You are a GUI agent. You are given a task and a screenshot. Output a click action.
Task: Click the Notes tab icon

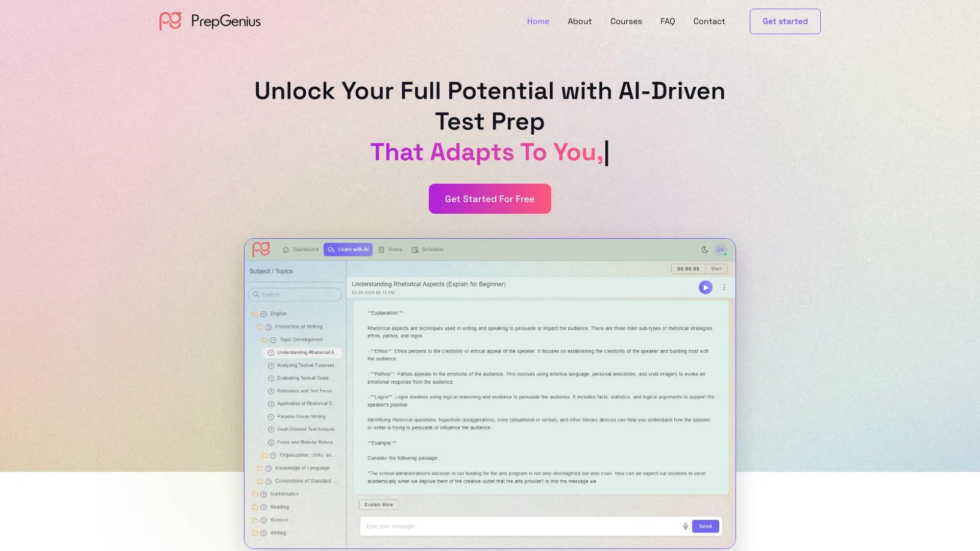[x=382, y=249]
